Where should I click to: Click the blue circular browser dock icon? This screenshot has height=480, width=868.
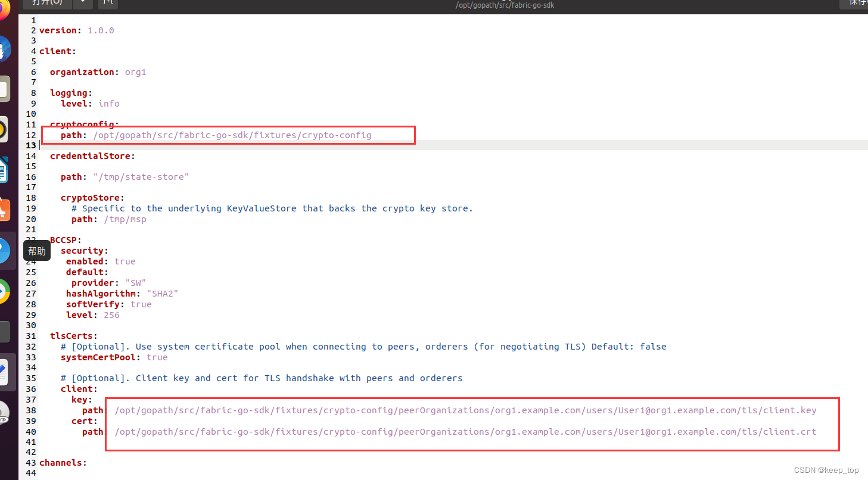[x=8, y=250]
